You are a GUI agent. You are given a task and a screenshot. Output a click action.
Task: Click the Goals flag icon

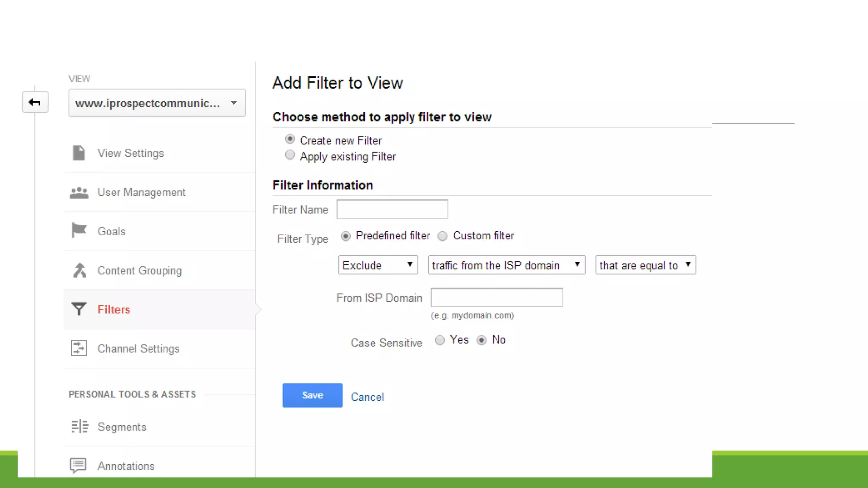click(79, 230)
